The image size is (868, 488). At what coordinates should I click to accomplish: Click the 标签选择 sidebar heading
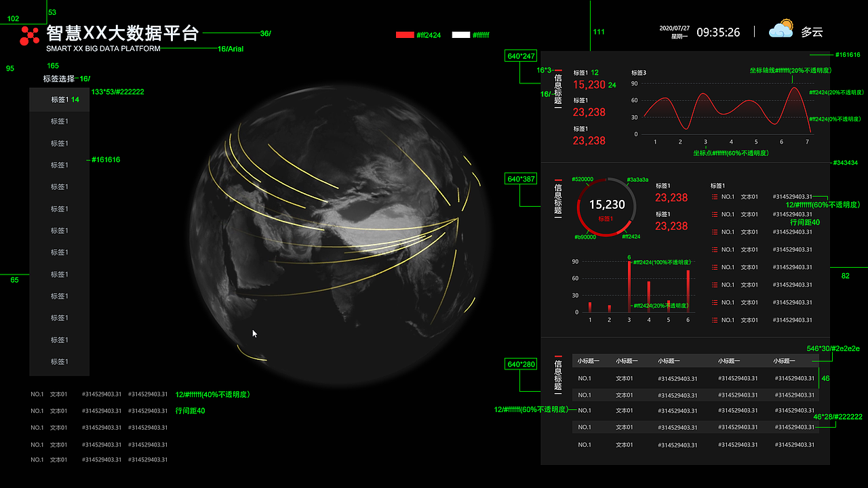[x=58, y=79]
